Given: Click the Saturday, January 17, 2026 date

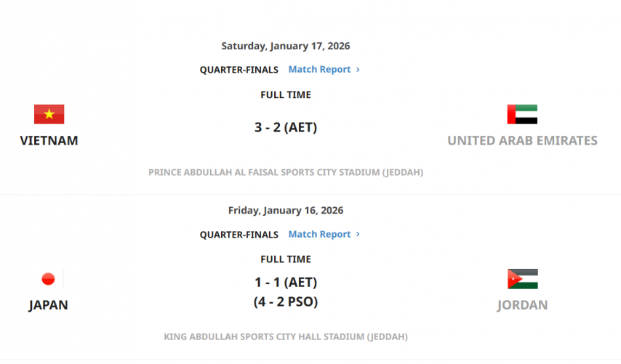Looking at the screenshot, I should point(286,46).
